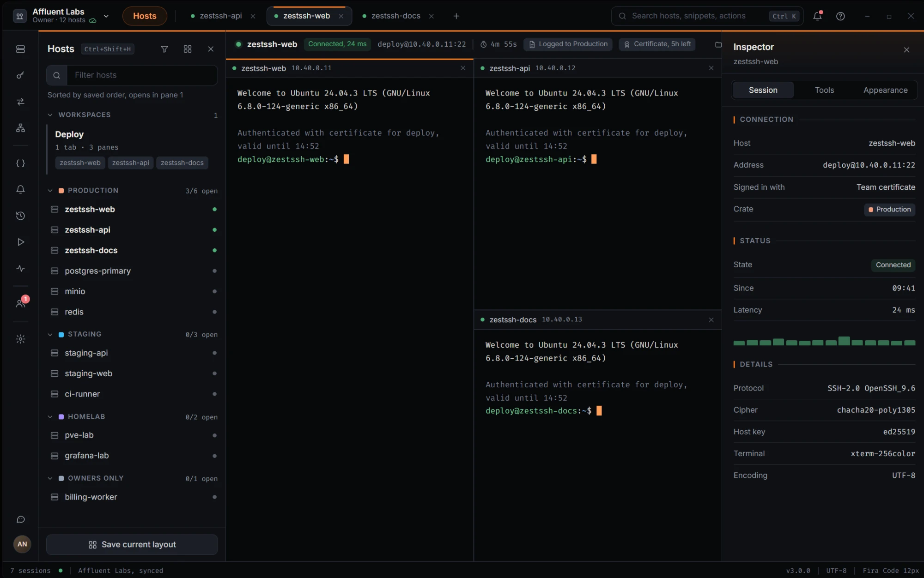Select postgres-primary host in list
The height and width of the screenshot is (578, 924).
133,271
